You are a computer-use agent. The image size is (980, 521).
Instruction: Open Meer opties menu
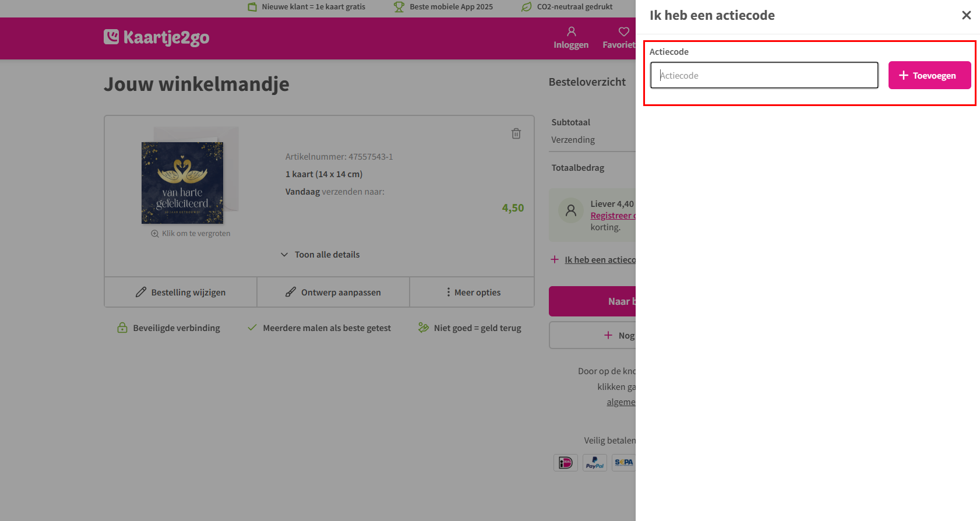472,292
